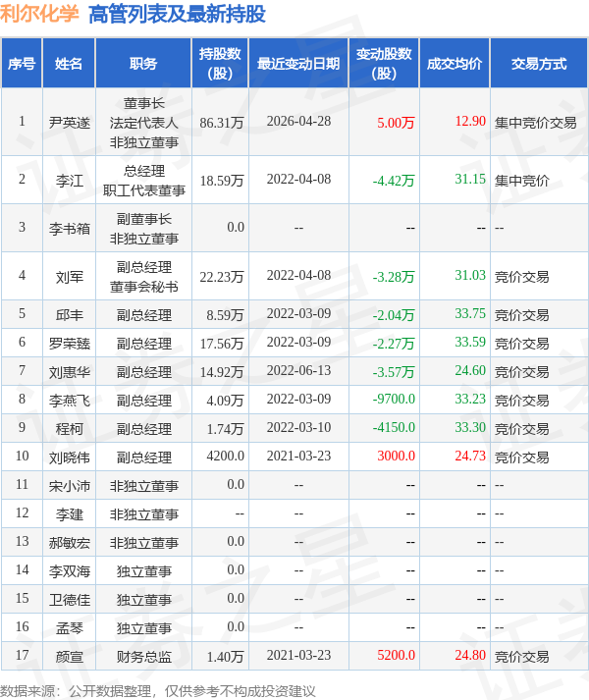Screen dimensions: 589x700
Task: Select 颜宣 in the last row
Action: [69, 657]
